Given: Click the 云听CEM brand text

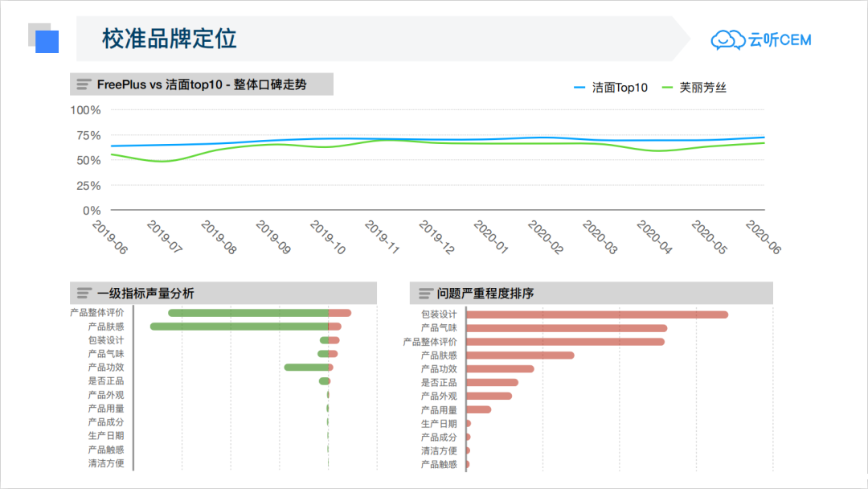Looking at the screenshot, I should pos(780,40).
